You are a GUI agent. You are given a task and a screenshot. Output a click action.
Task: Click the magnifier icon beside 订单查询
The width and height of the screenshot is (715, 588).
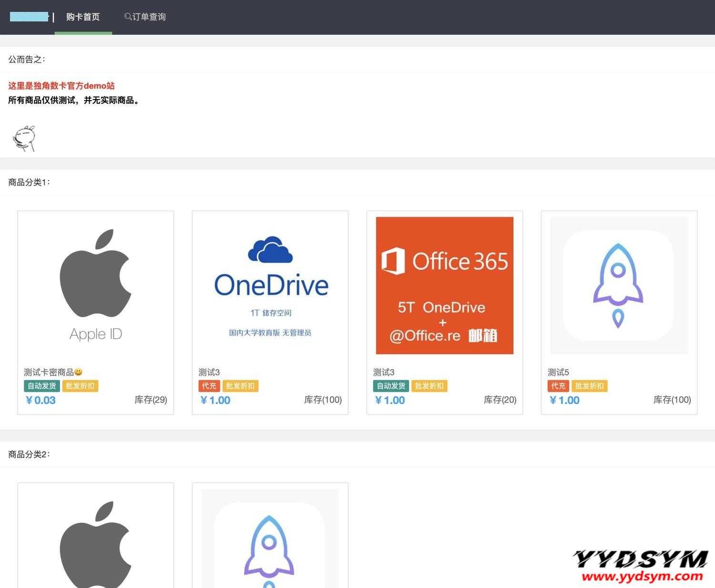point(128,17)
